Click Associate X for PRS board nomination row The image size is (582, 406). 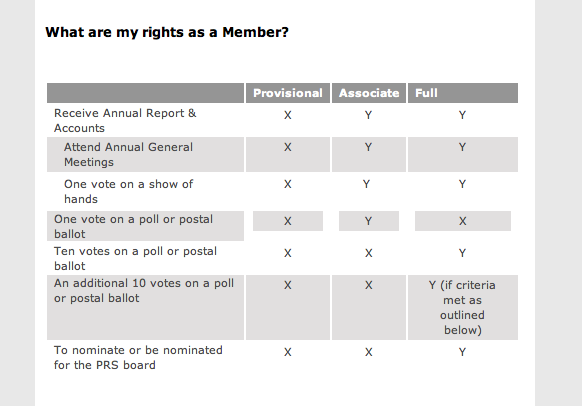pyautogui.click(x=368, y=352)
